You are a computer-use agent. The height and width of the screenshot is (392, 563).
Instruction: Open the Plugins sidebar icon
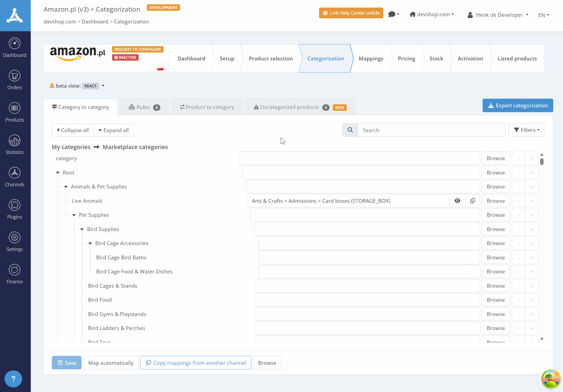(x=15, y=205)
